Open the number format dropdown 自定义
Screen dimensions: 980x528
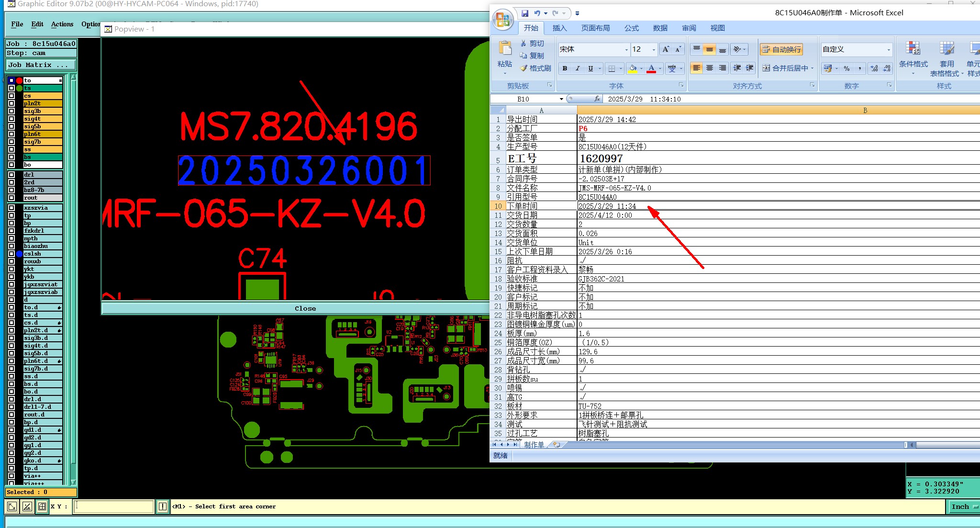point(889,50)
